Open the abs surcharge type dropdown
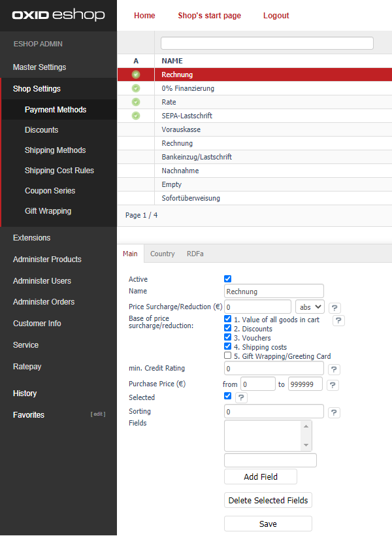392x536 pixels. click(x=309, y=307)
